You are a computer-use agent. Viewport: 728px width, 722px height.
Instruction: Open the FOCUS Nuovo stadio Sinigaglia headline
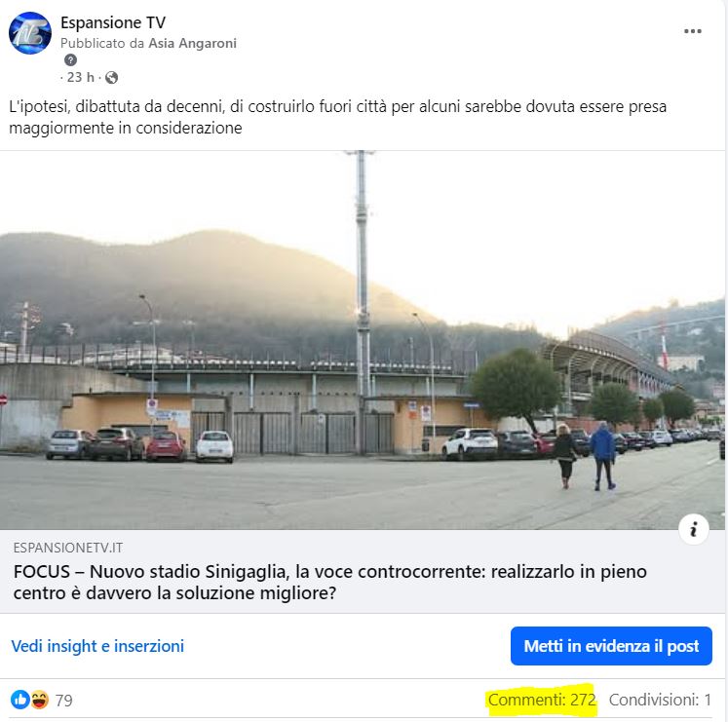[x=330, y=582]
